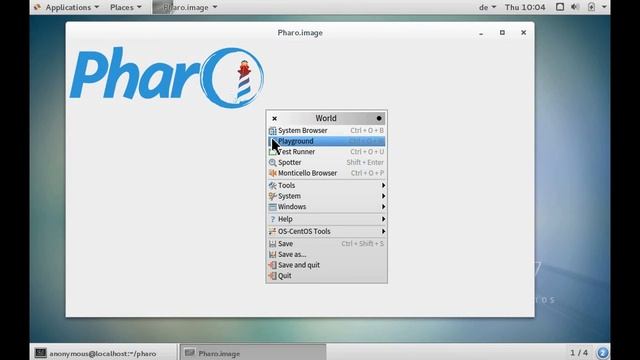This screenshot has height=360, width=640.
Task: Expand the OS-CentOS Tools submenu arrow
Action: pos(383,231)
